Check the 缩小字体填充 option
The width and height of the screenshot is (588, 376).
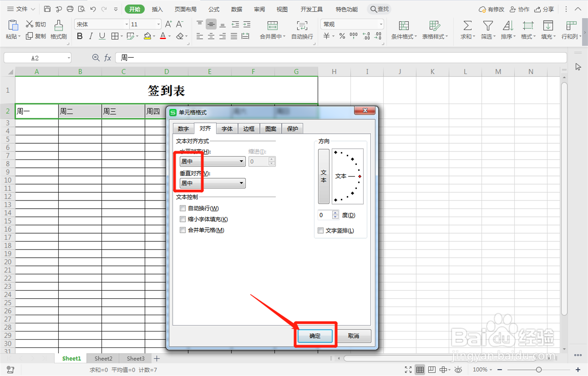coord(183,219)
